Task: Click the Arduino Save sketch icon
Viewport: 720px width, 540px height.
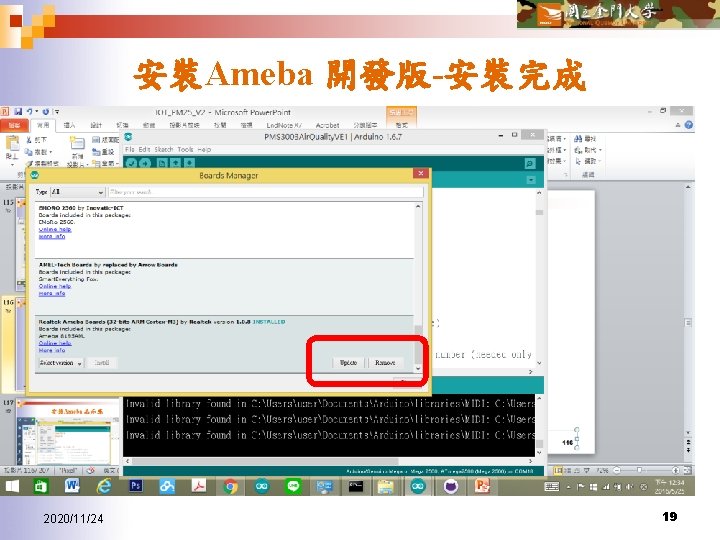Action: [190, 163]
